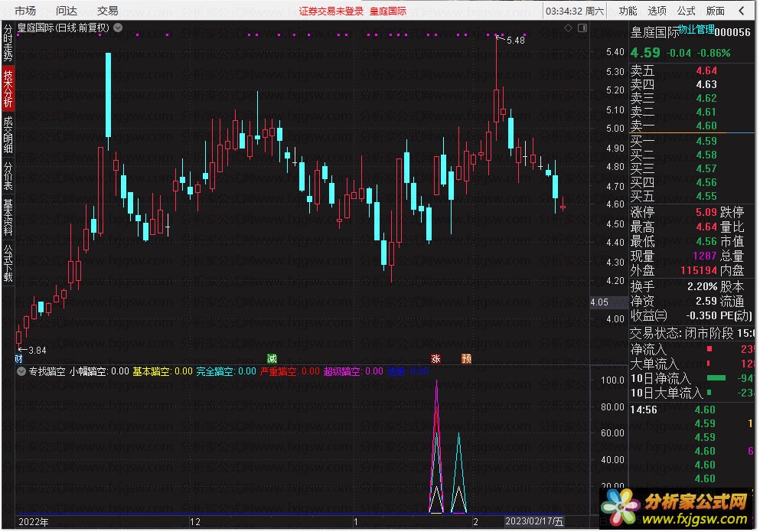Click the clock showing 03:34:32 周六
This screenshot has height=532, width=760.
coord(574,11)
